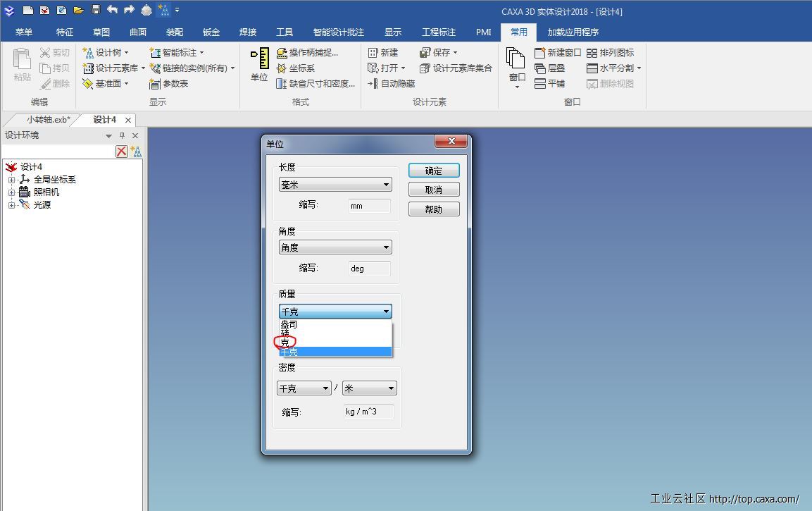Click the 平铺 window arrangement

550,83
